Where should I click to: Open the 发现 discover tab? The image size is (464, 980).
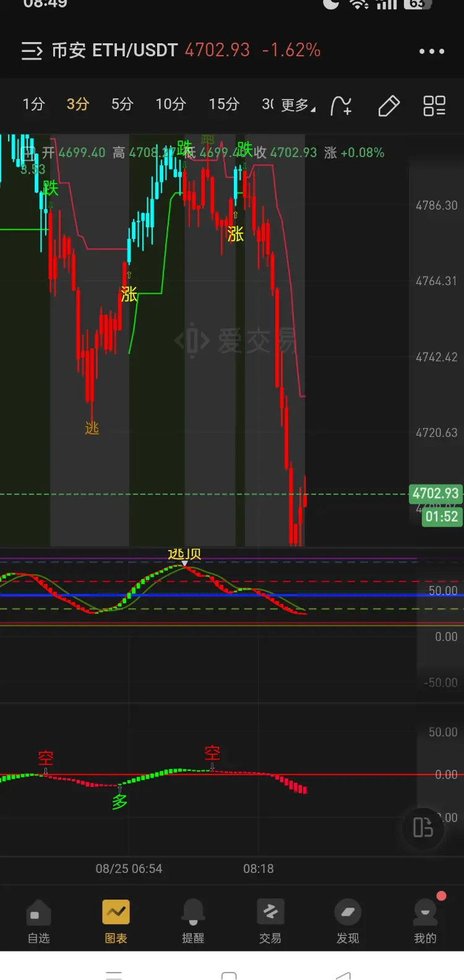pos(348,922)
